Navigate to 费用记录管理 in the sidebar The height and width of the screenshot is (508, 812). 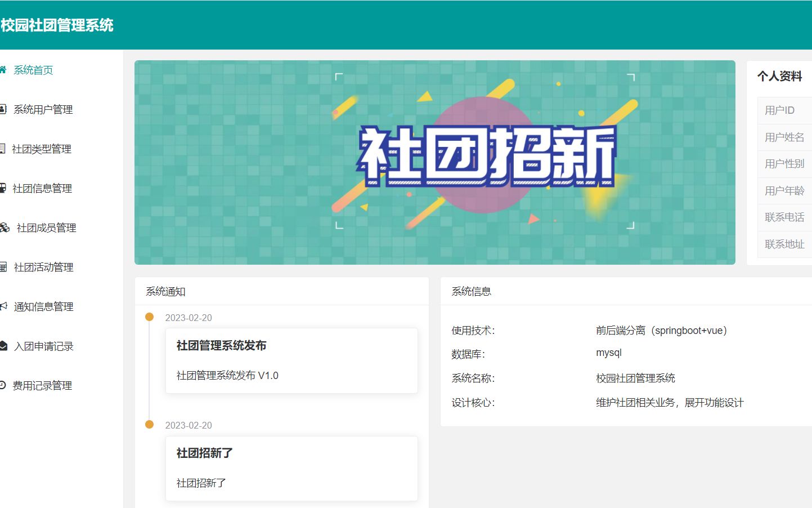(x=42, y=385)
